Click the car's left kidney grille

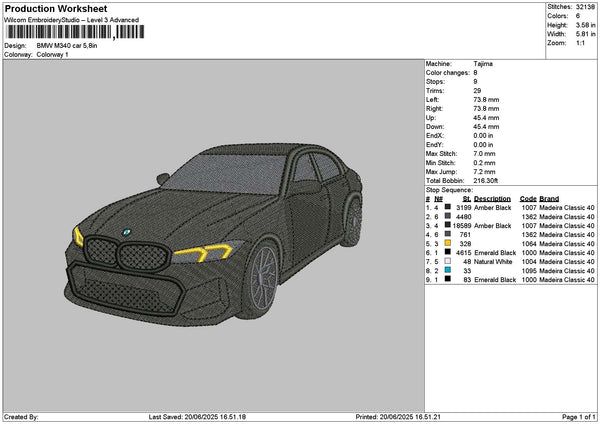click(101, 248)
